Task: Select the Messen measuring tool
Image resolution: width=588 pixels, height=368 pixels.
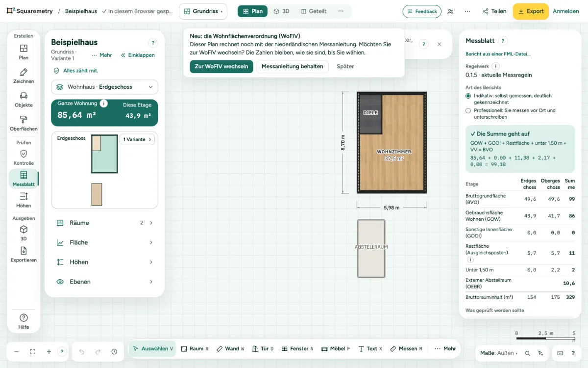Action: [406, 349]
